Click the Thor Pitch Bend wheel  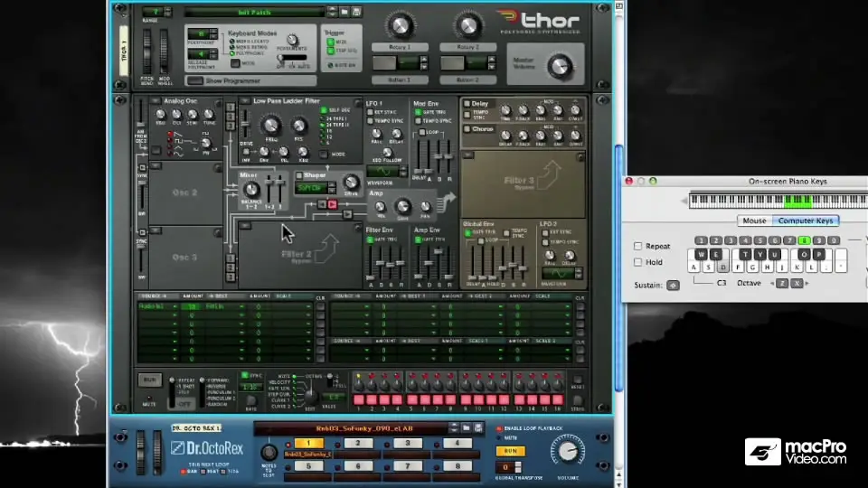147,51
